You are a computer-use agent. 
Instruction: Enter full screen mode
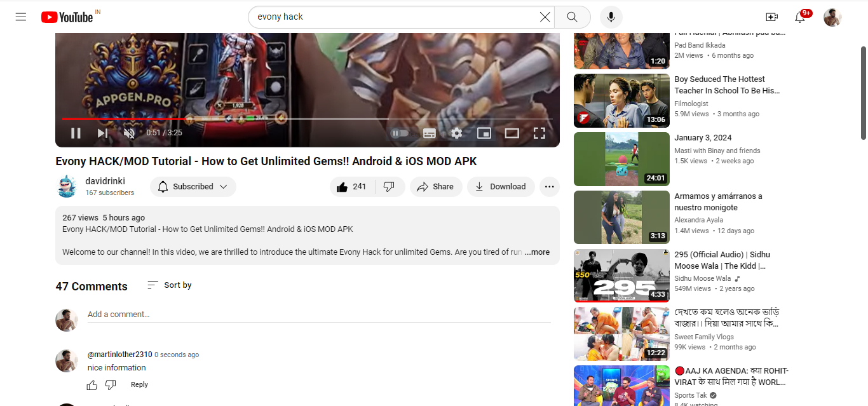coord(539,133)
